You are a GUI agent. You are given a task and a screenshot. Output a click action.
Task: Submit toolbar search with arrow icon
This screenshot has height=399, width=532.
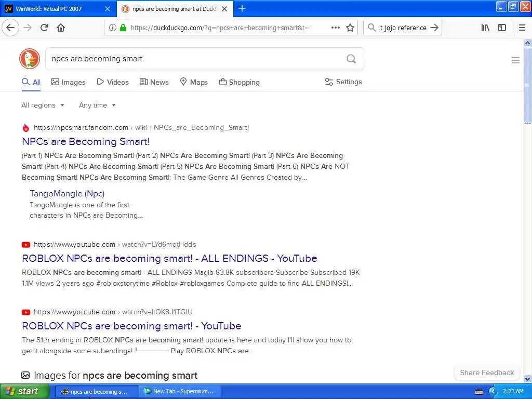tap(434, 28)
